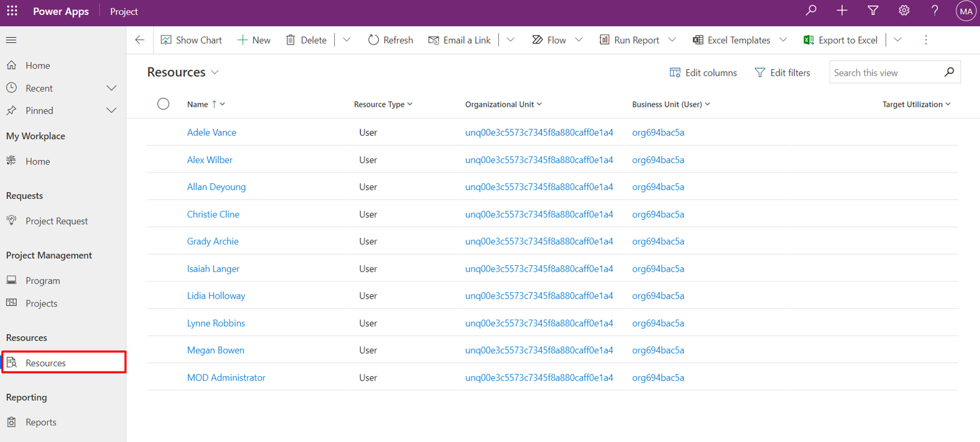
Task: Click the global search magnifier icon
Action: [x=811, y=11]
